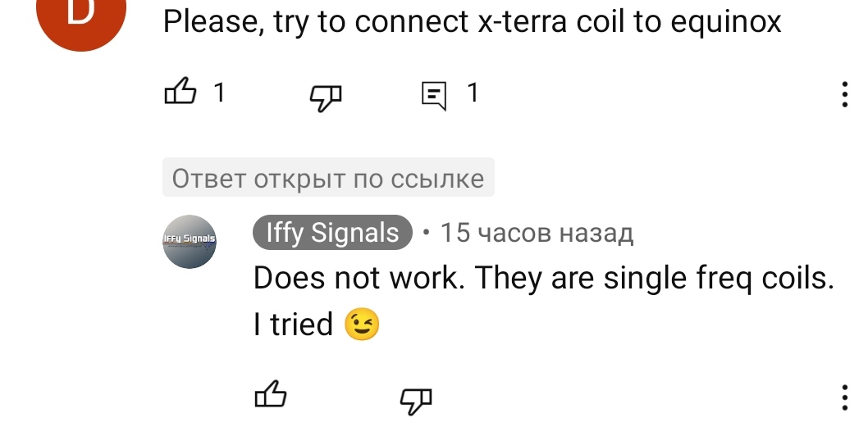Open more options for Iffy Signals reply

pyautogui.click(x=844, y=397)
